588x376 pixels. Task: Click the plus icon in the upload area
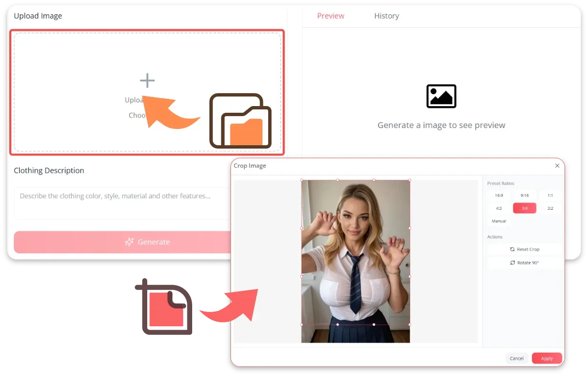(x=147, y=81)
